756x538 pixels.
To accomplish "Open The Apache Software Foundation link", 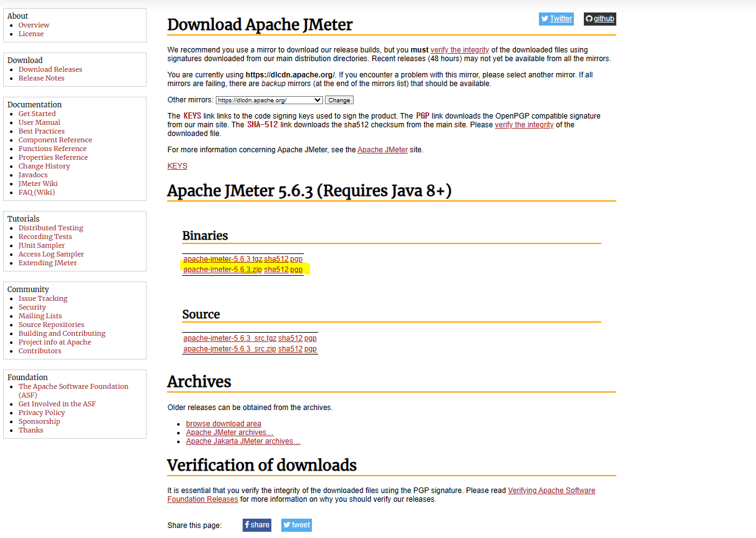I will 74,391.
